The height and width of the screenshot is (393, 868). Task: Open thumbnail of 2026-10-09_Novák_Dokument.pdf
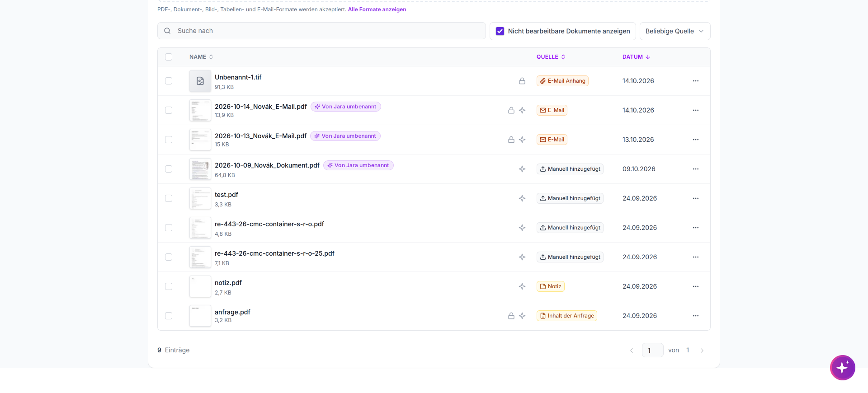click(200, 169)
